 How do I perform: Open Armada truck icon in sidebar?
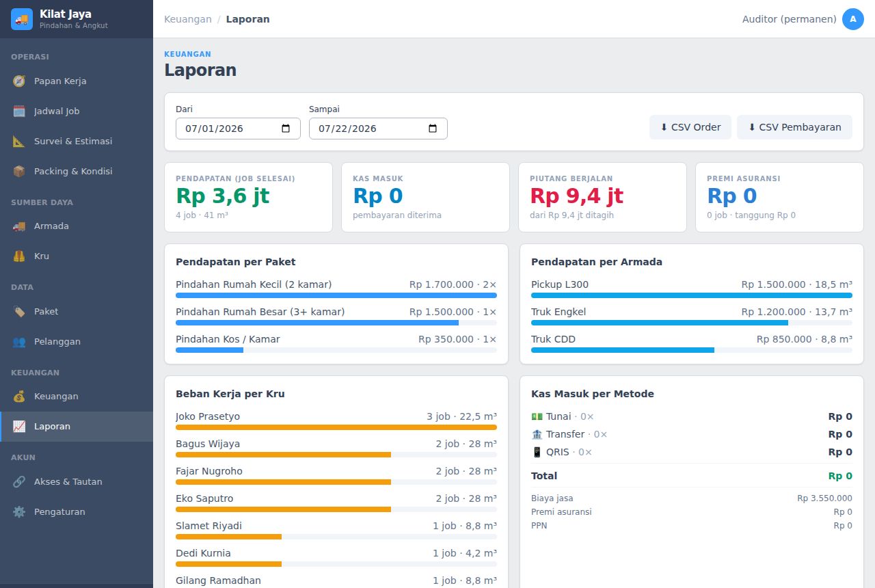[19, 226]
